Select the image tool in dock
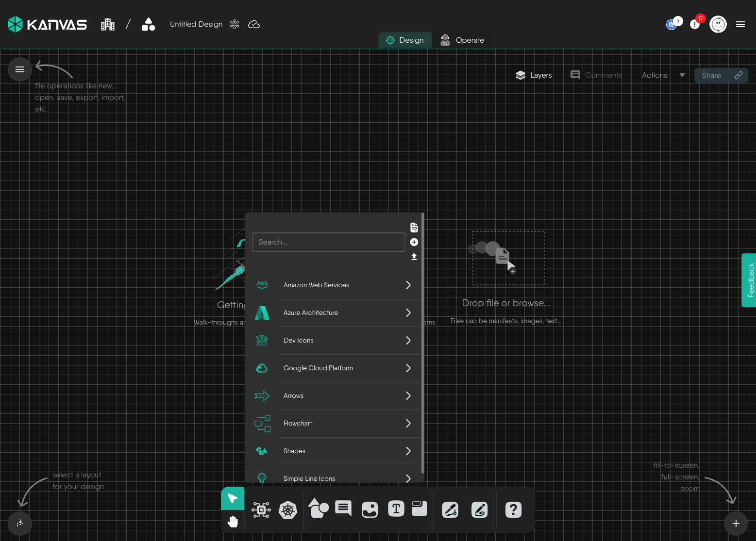This screenshot has width=756, height=541. [370, 509]
